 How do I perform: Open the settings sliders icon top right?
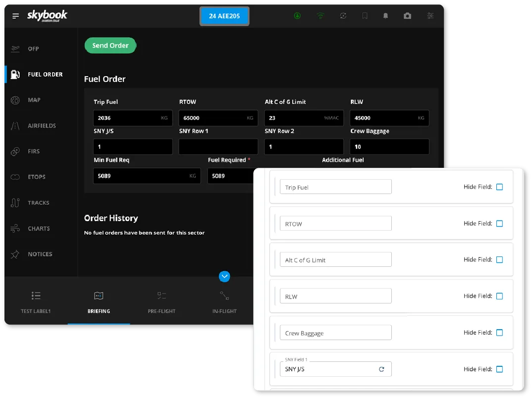coord(430,15)
